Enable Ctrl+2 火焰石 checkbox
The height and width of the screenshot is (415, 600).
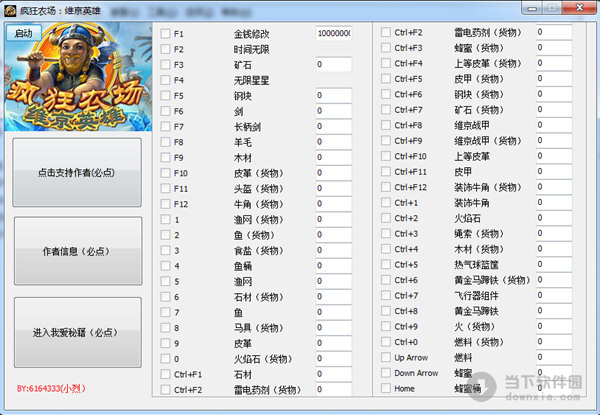pyautogui.click(x=386, y=218)
